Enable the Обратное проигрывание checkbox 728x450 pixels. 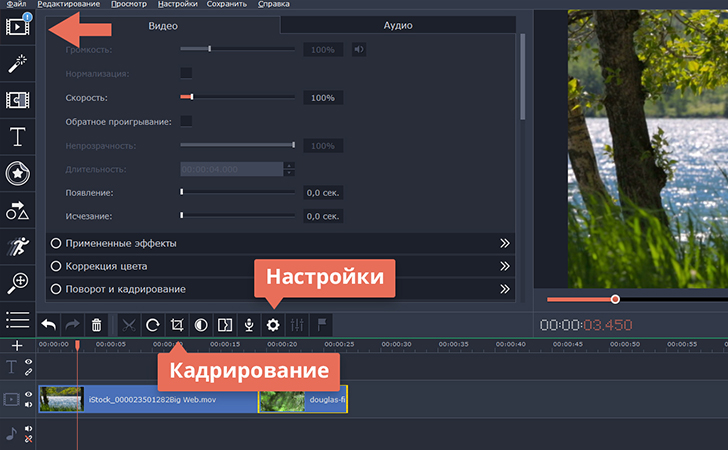186,122
